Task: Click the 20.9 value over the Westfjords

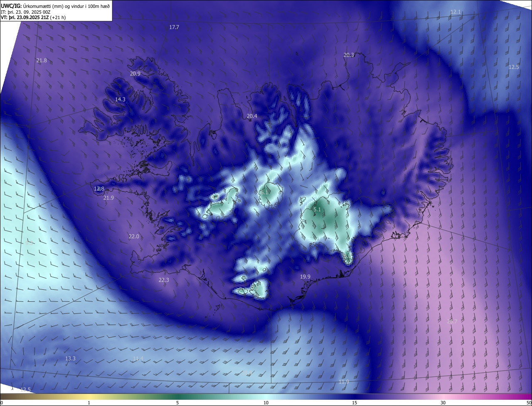Action: [135, 73]
